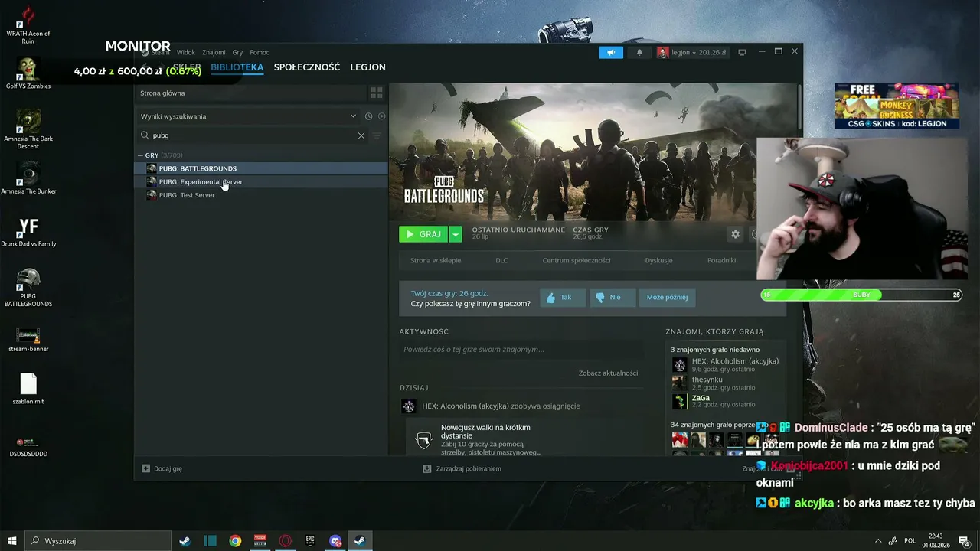Viewport: 980px width, 551px height.
Task: Open the Steam notifications bell
Action: 639,52
